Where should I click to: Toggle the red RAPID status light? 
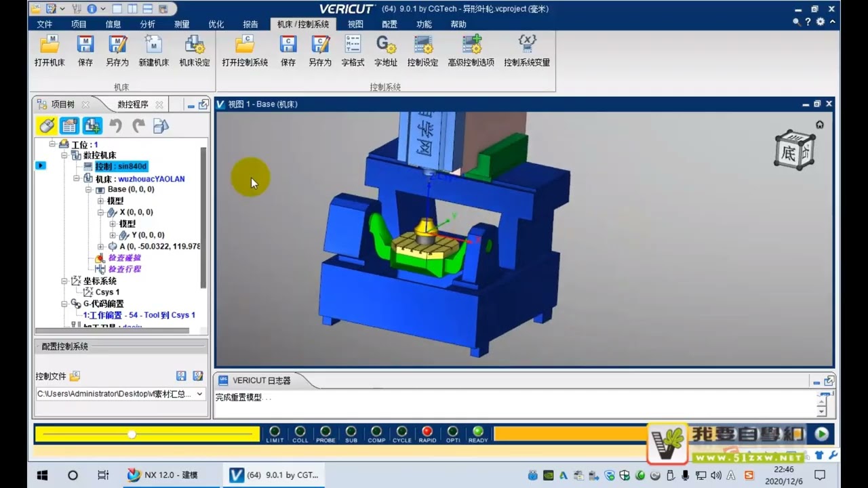point(427,431)
